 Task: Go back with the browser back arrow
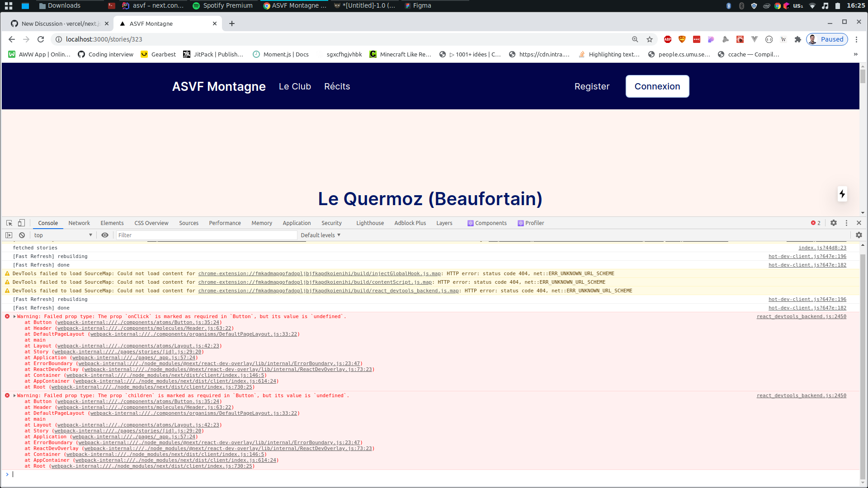12,39
